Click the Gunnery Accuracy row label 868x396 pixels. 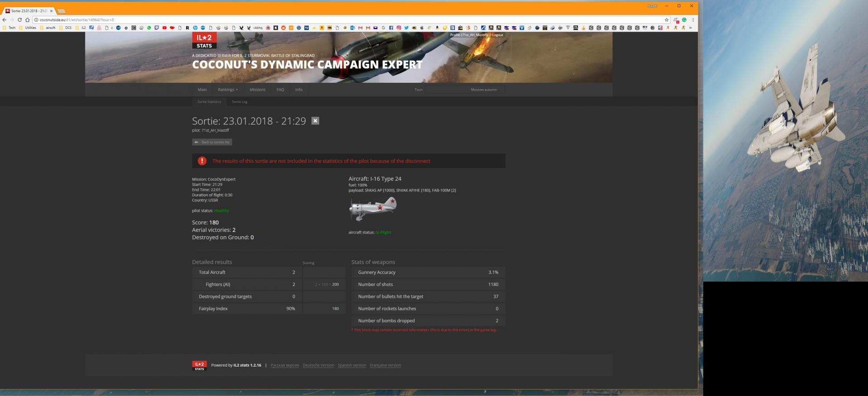coord(377,272)
